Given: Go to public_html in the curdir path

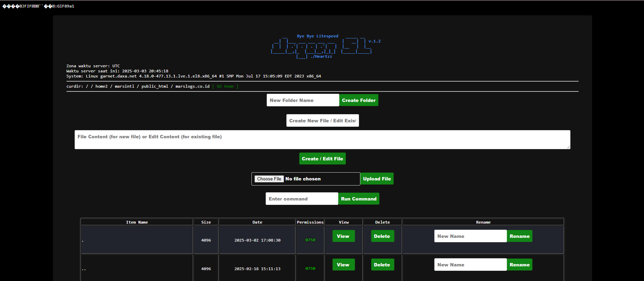Looking at the screenshot, I should point(155,86).
